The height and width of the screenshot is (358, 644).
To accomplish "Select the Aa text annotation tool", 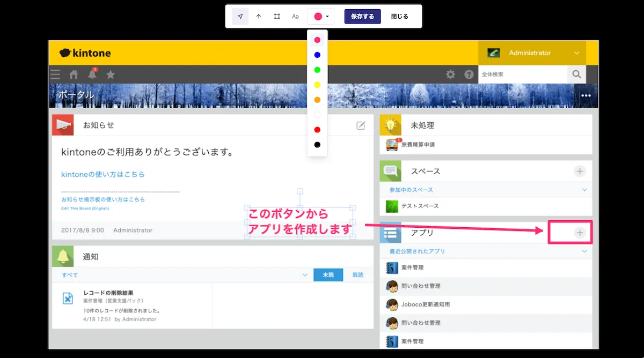I will tap(295, 16).
